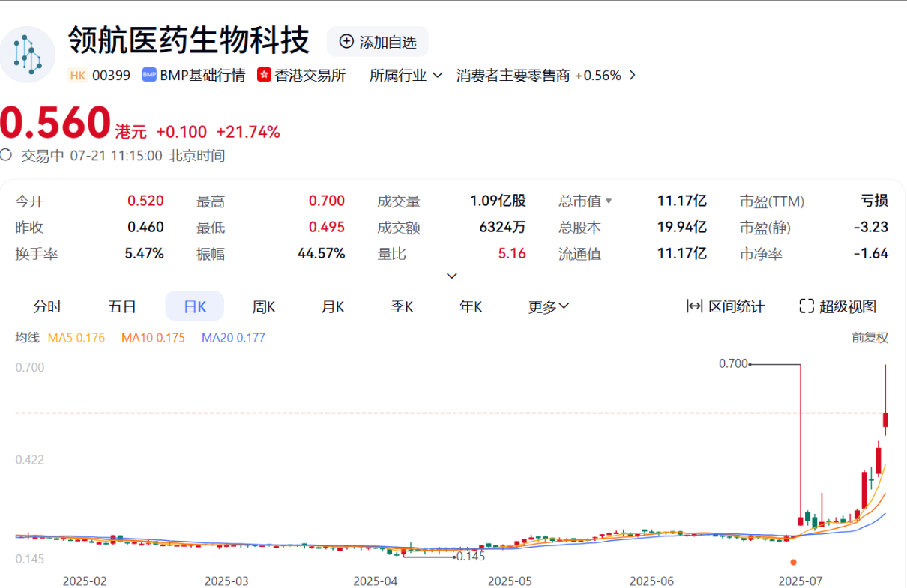Click the latest candlestick on chart
The width and height of the screenshot is (907, 588).
coord(885,420)
